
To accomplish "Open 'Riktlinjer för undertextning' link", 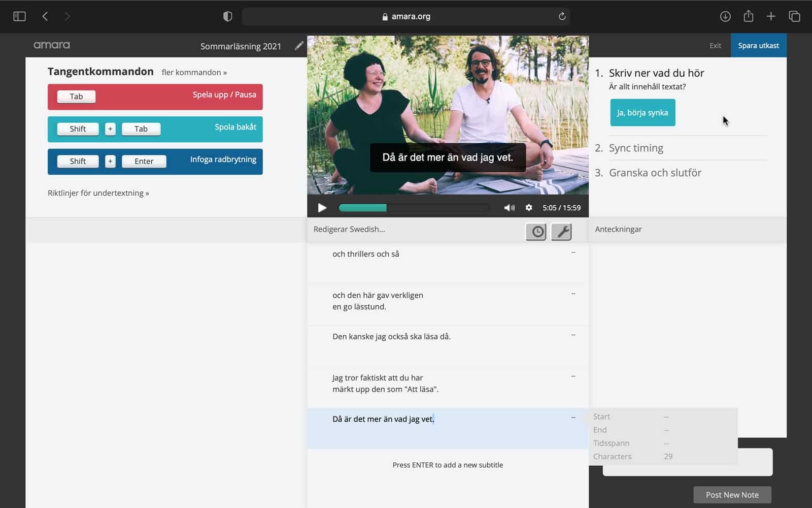I will tap(98, 193).
